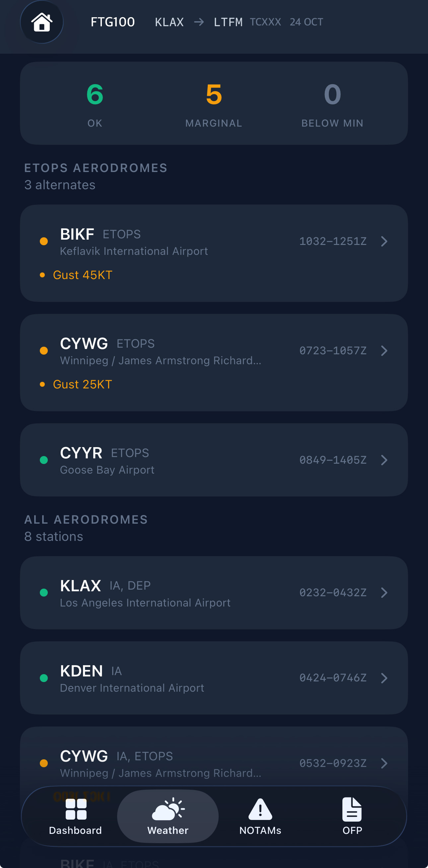Expand the KDEN Denver chevron
The image size is (428, 868).
click(384, 678)
